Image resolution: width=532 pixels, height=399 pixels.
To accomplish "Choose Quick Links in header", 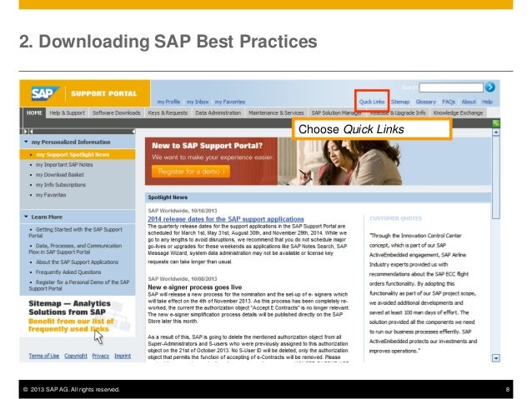I will 372,102.
